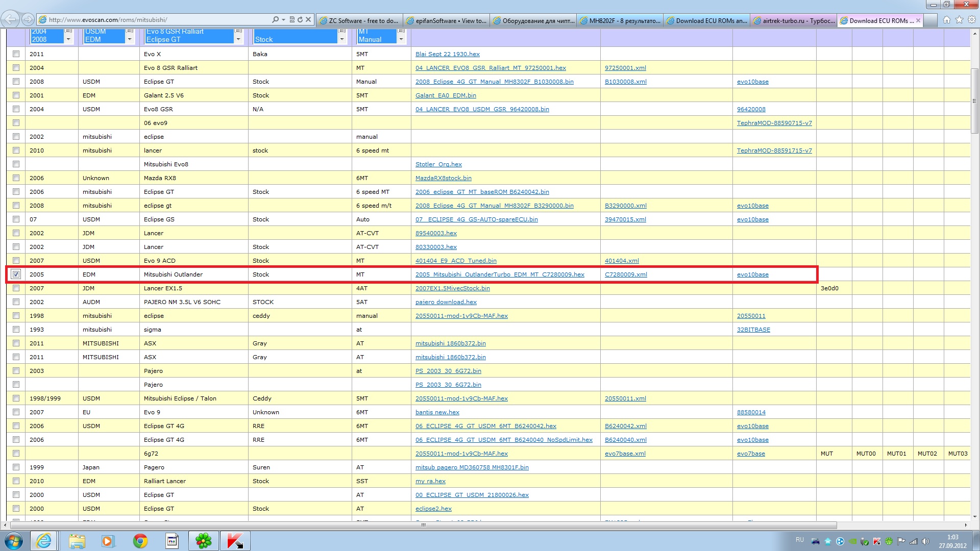Click the browser back arrow button

point(10,20)
